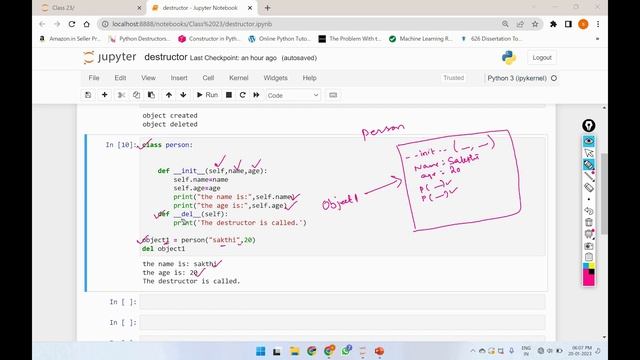Open the Windows Start menu

[260, 351]
